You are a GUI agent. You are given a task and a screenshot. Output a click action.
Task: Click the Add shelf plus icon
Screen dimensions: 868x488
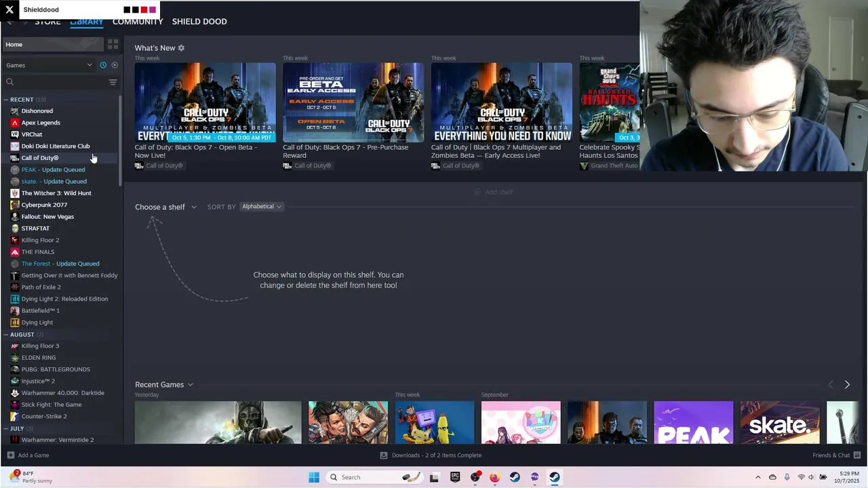click(477, 192)
